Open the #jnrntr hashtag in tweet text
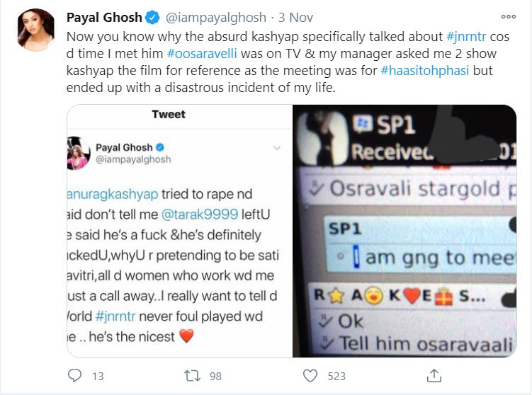The height and width of the screenshot is (395, 532). pos(467,37)
